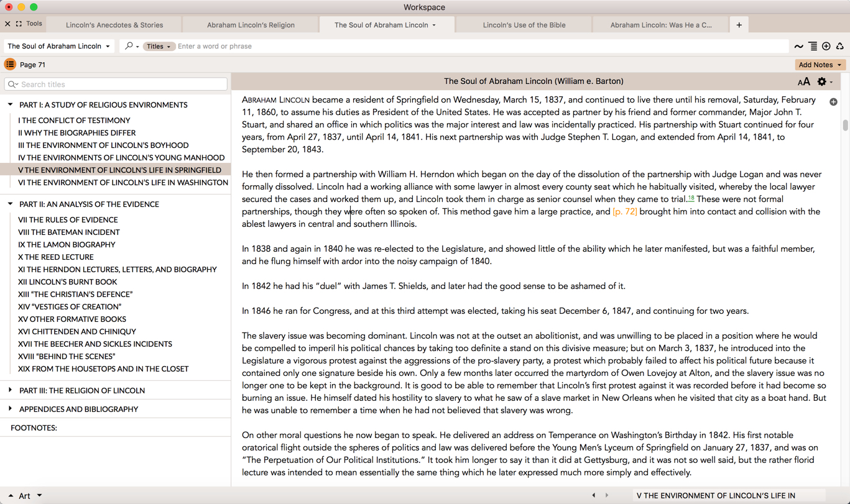The image size is (850, 504).
Task: Open XVII The Beecher and Sickles Incidents
Action: 95,344
